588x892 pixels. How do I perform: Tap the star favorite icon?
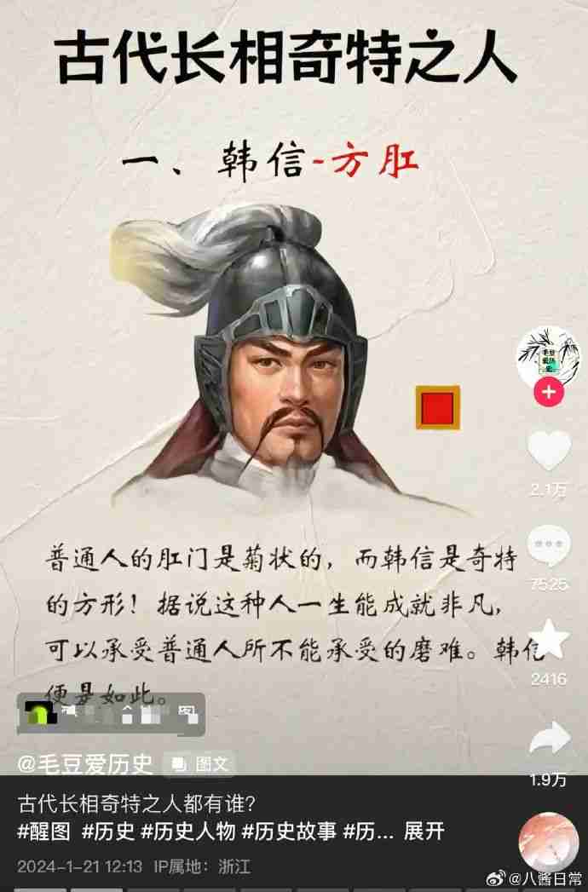coord(550,640)
